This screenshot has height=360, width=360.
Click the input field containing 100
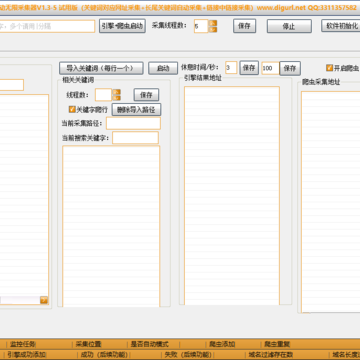pos(270,68)
